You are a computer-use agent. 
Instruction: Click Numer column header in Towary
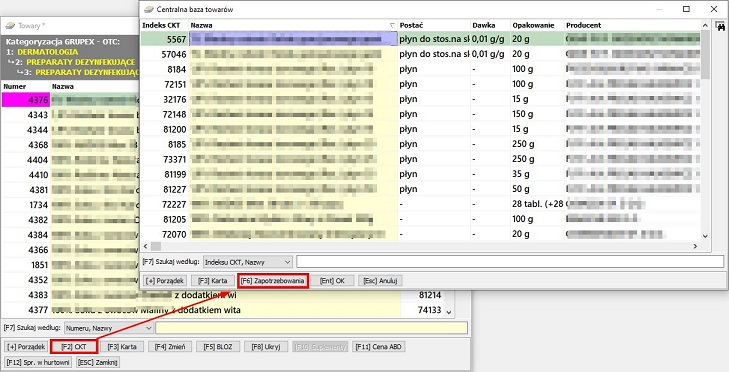click(26, 86)
